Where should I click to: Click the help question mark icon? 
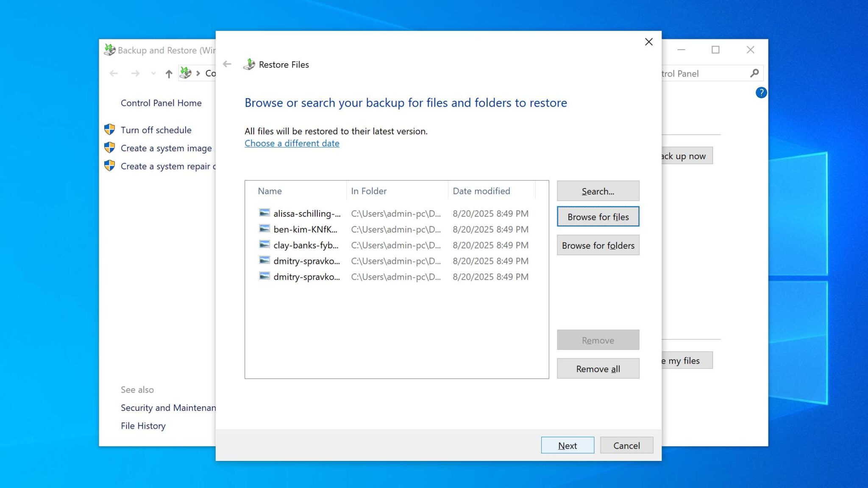761,92
